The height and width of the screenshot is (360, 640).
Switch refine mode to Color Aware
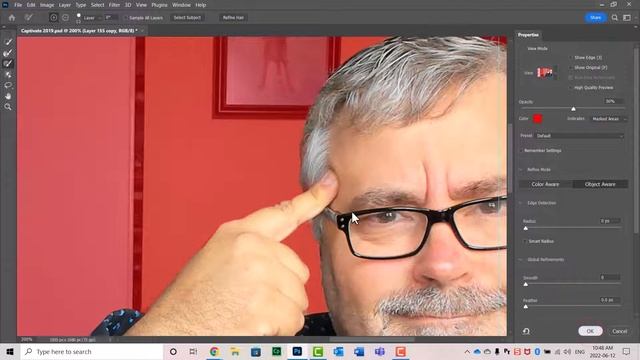pos(545,184)
